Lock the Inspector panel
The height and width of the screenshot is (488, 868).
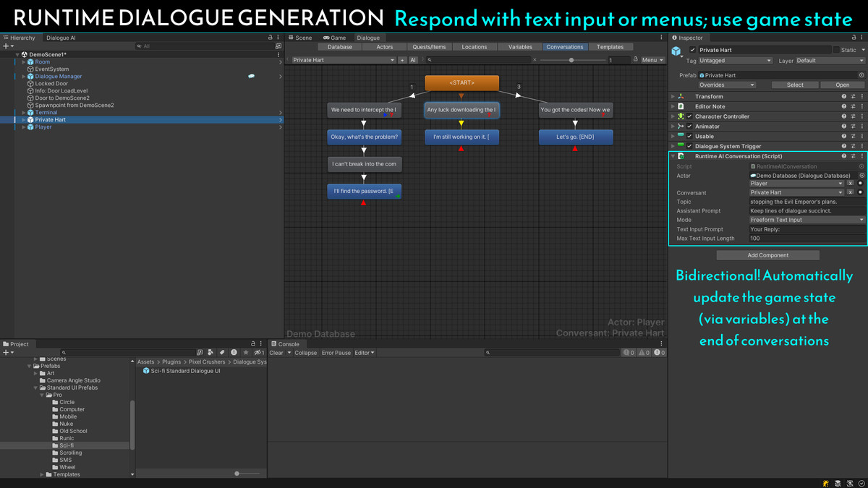[854, 38]
